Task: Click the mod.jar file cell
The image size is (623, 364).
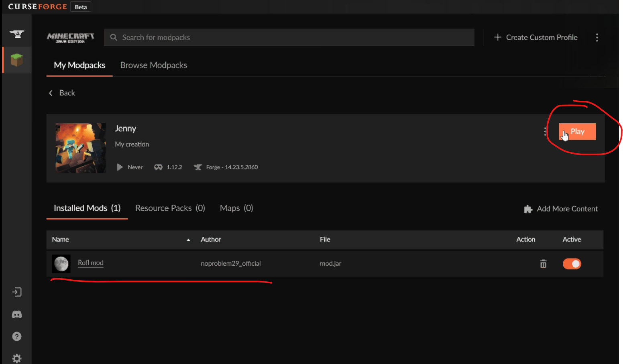Action: 330,264
